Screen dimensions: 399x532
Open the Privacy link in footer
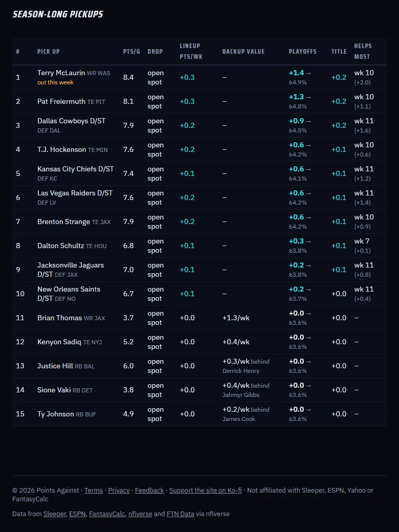pyautogui.click(x=119, y=490)
